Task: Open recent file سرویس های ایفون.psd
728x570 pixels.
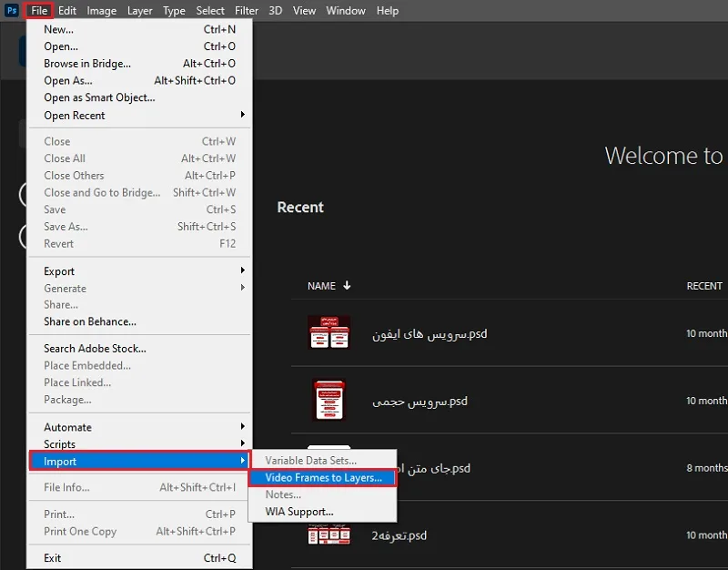Action: [x=430, y=334]
